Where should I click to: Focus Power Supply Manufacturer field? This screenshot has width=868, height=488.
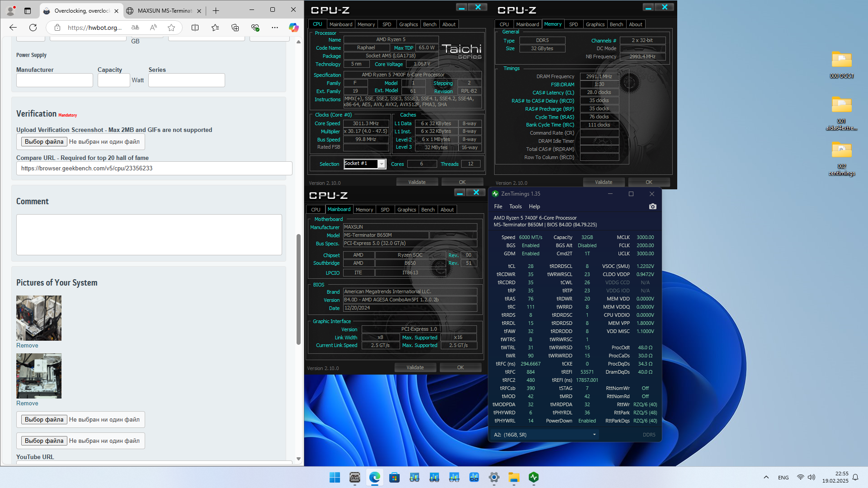tap(55, 80)
